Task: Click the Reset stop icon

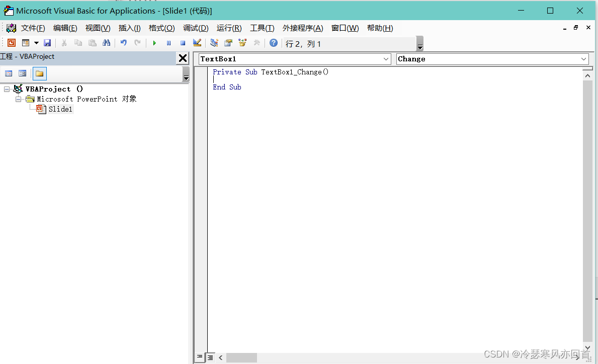Action: pos(183,43)
